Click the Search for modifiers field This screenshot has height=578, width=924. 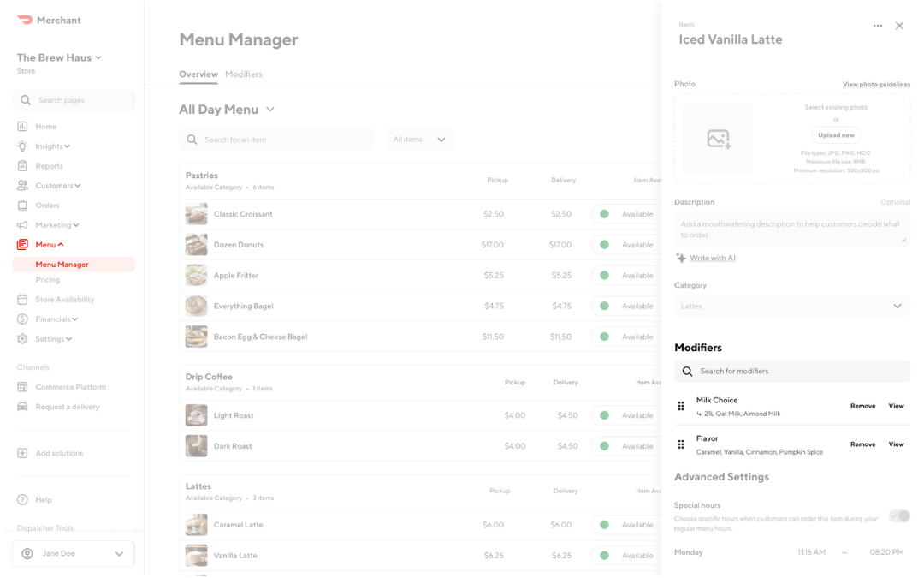point(792,371)
